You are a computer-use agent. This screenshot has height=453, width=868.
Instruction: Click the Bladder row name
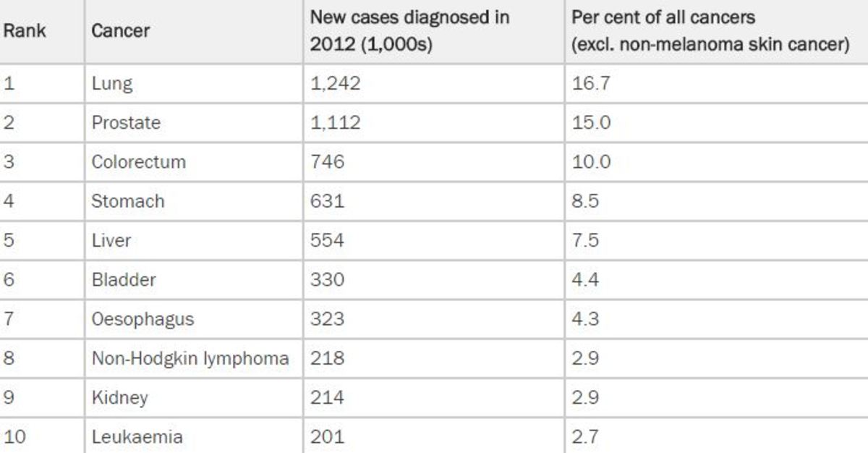[x=123, y=279]
